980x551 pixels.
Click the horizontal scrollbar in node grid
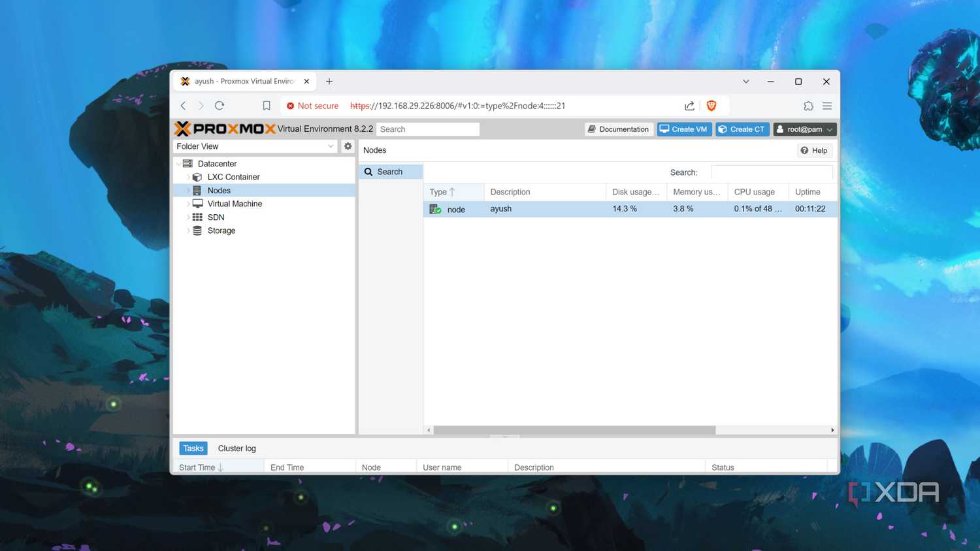[x=574, y=430]
